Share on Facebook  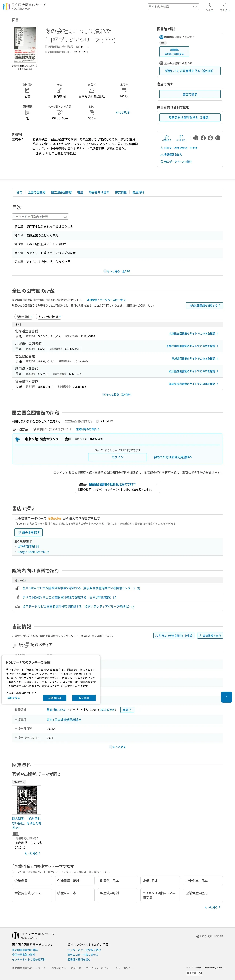[x=203, y=138]
